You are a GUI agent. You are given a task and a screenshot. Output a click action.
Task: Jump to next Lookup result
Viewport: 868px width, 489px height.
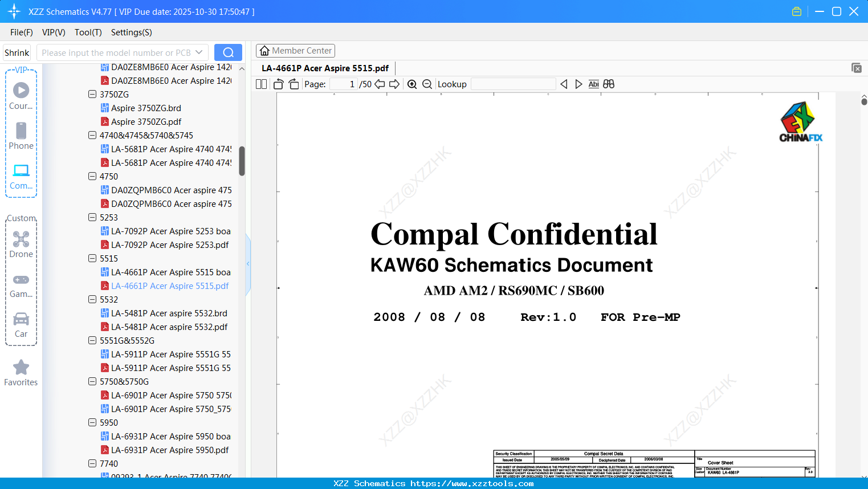[578, 84]
